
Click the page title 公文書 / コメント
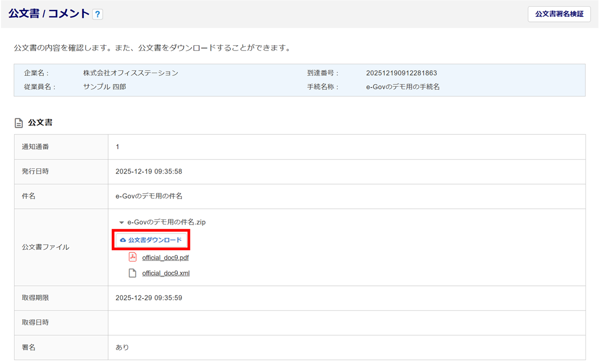point(49,14)
